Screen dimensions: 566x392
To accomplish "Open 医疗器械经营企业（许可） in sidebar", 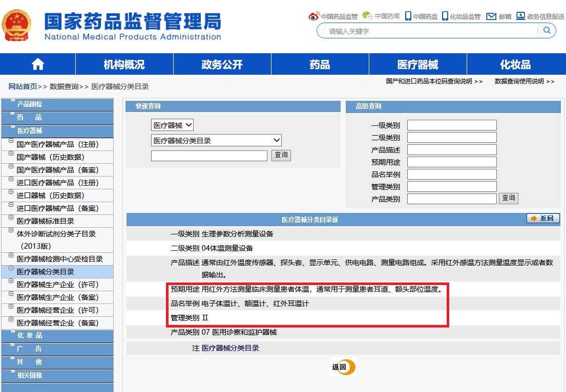I will 58,310.
